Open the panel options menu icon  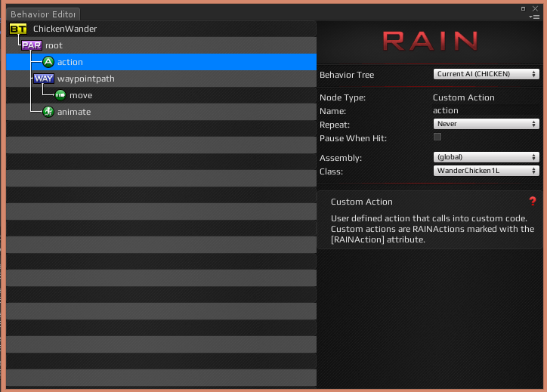click(534, 17)
